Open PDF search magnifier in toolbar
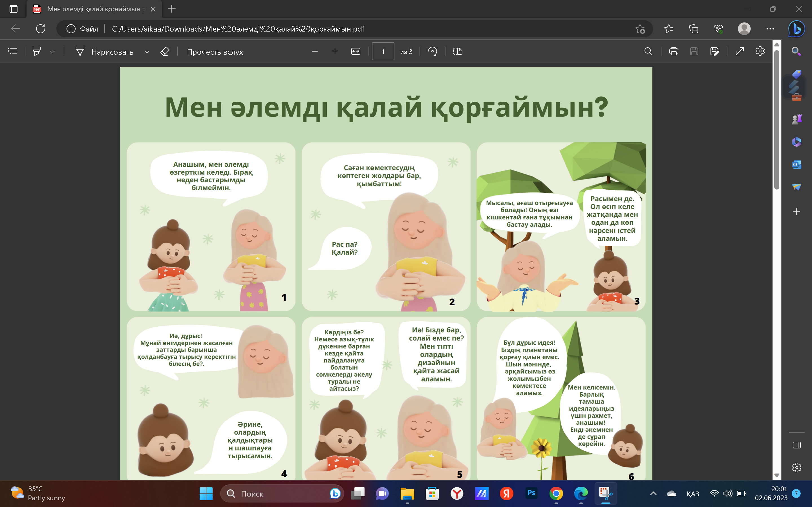 [x=648, y=51]
